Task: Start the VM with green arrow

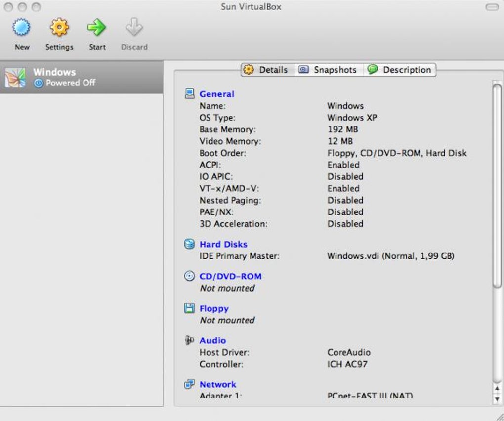Action: coord(96,27)
